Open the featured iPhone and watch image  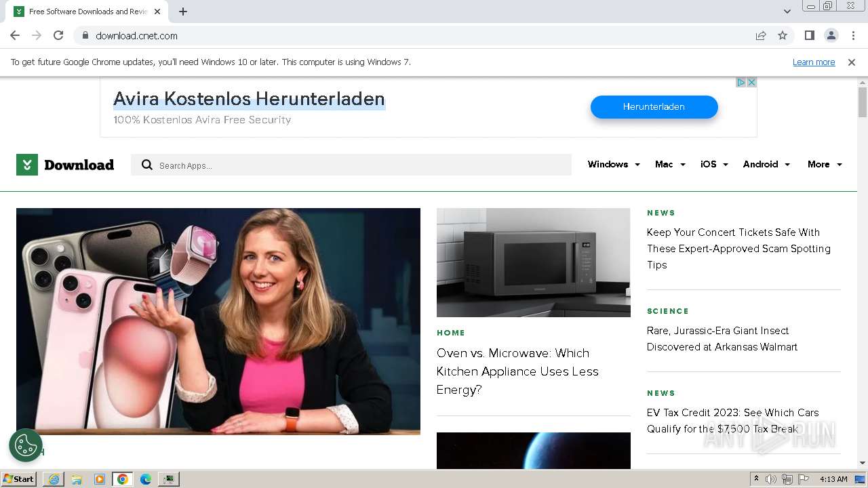(218, 321)
